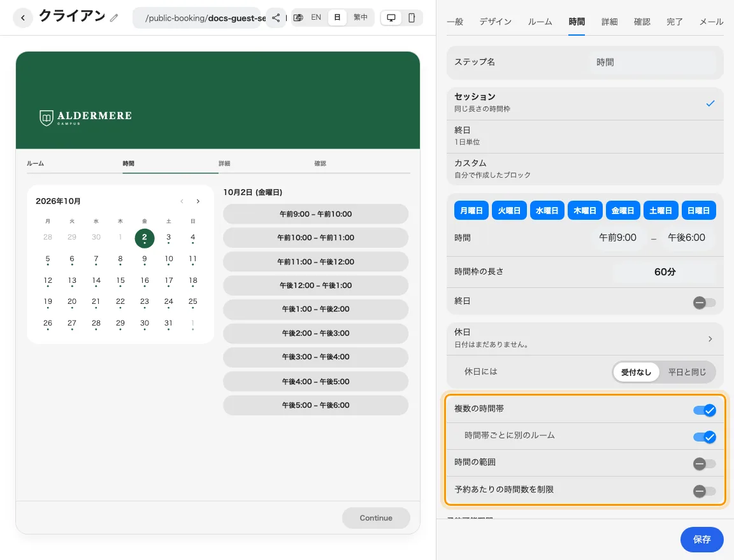Open the share icon beside the URL
This screenshot has width=734, height=560.
pyautogui.click(x=276, y=18)
